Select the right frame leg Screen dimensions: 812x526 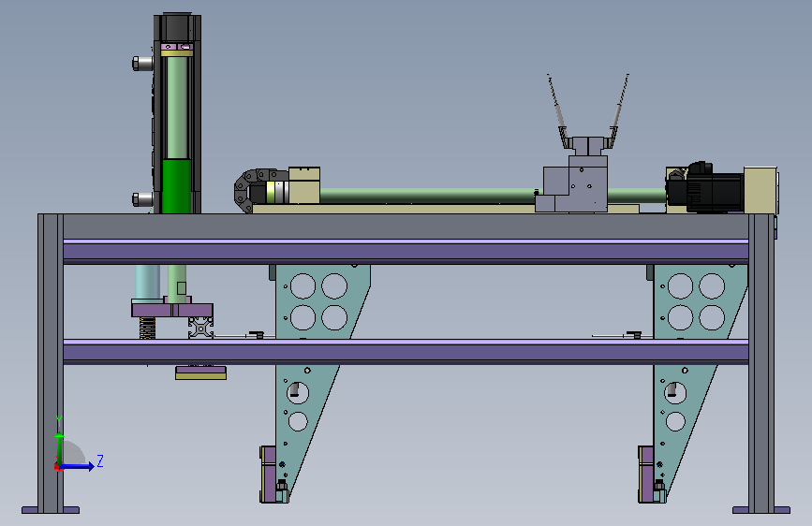pyautogui.click(x=761, y=362)
